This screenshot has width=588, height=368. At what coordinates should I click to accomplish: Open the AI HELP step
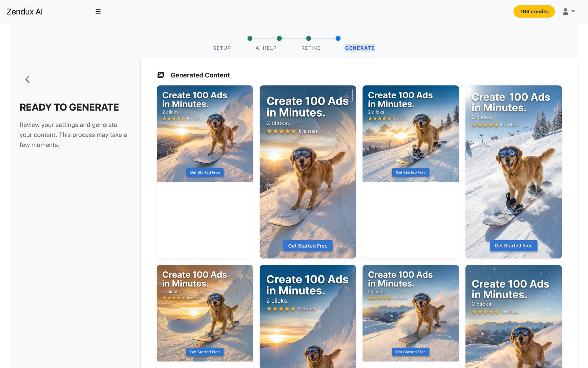point(266,48)
